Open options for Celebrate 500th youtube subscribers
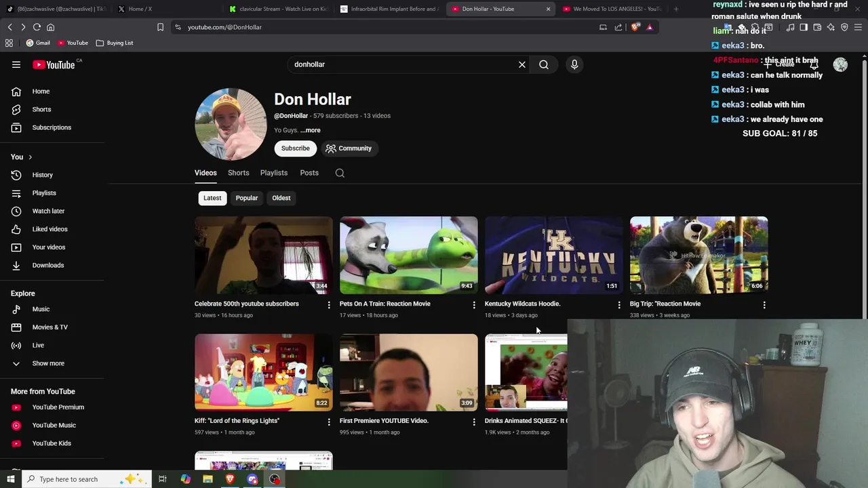The height and width of the screenshot is (488, 868). click(x=329, y=305)
